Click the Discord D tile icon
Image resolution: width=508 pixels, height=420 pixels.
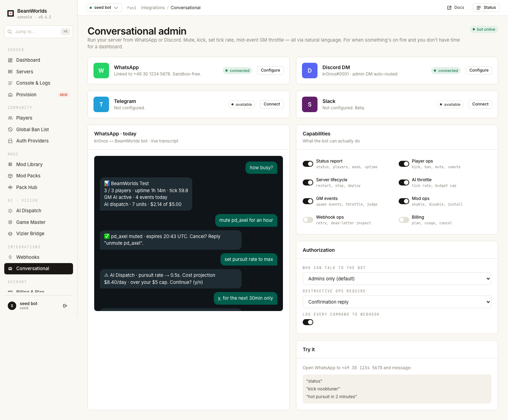310,71
